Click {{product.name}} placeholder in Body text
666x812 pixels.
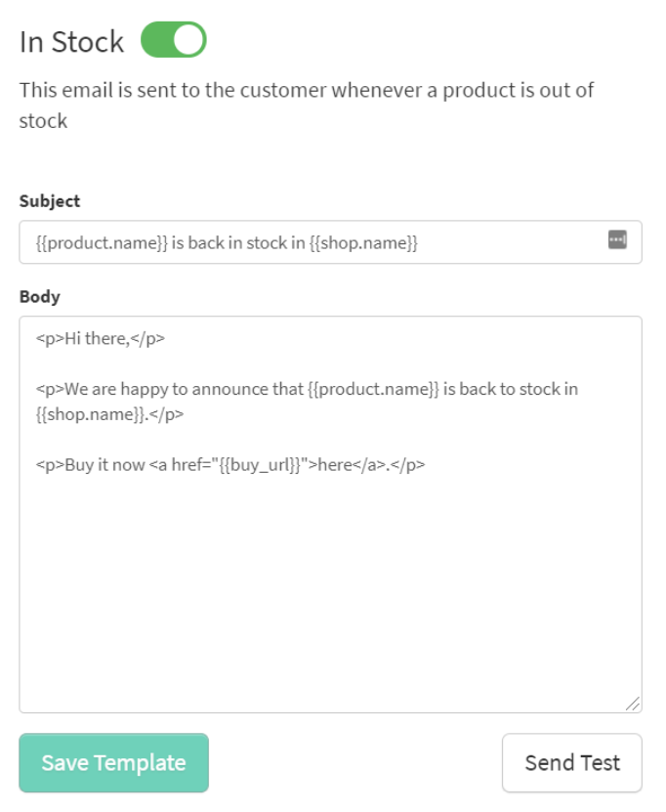pyautogui.click(x=373, y=389)
